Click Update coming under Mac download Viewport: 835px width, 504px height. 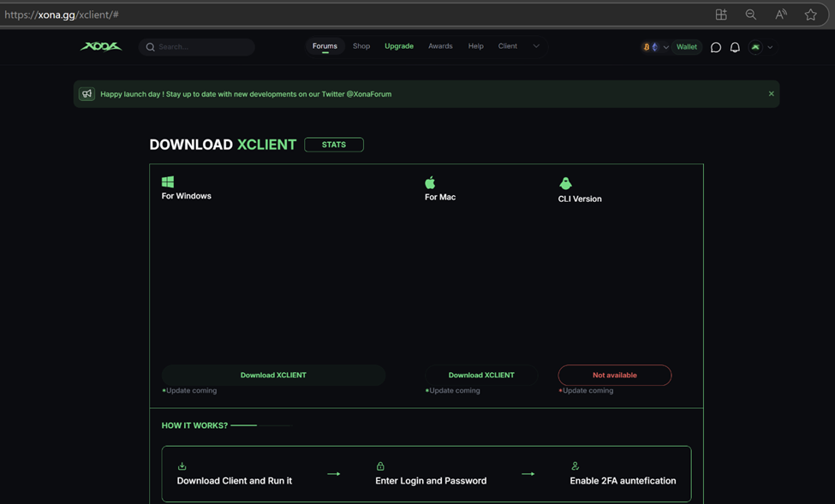click(453, 391)
